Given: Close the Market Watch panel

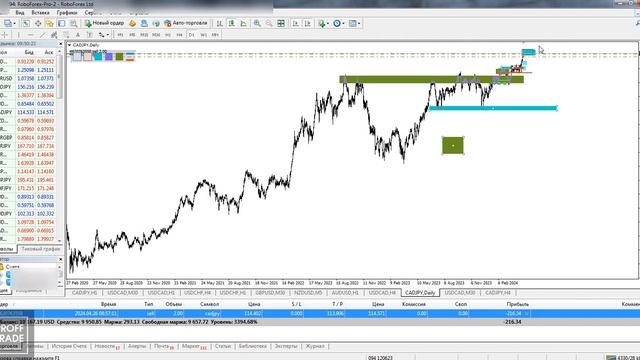Looking at the screenshot, I should pos(60,44).
